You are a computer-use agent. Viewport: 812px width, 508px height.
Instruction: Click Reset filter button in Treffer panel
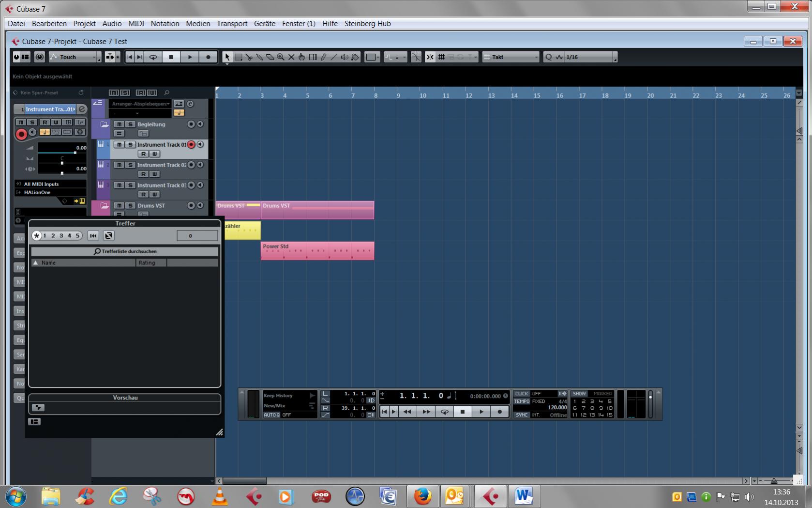pos(93,236)
